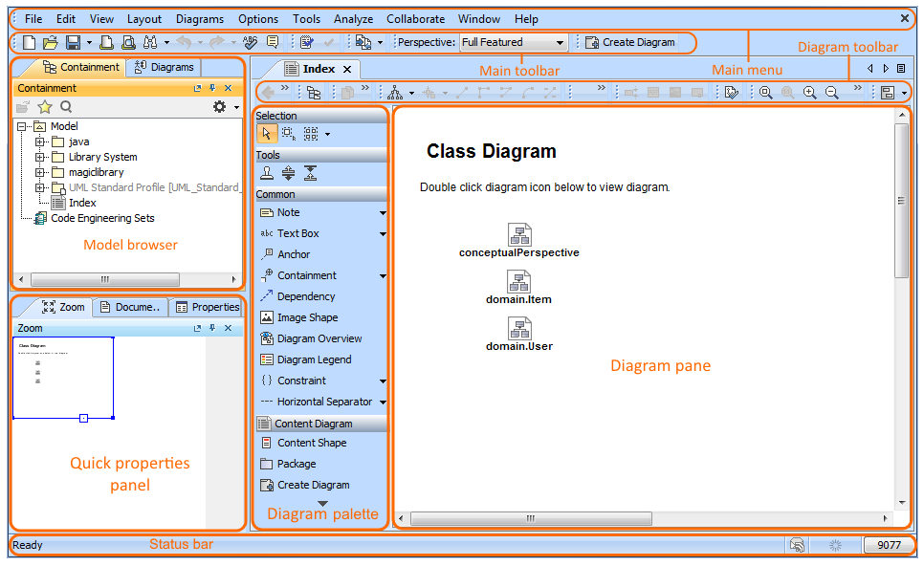Viewport: 924px width, 566px height.
Task: Save the project with the floppy disk icon
Action: point(73,42)
